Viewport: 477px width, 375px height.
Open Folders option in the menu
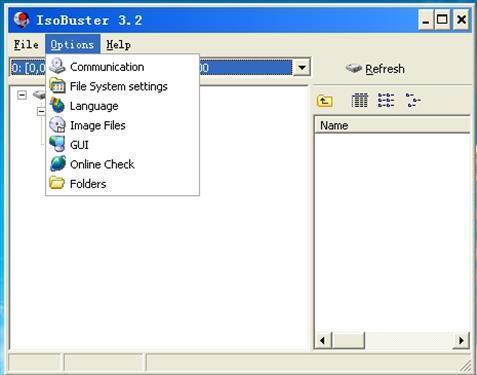point(122,184)
